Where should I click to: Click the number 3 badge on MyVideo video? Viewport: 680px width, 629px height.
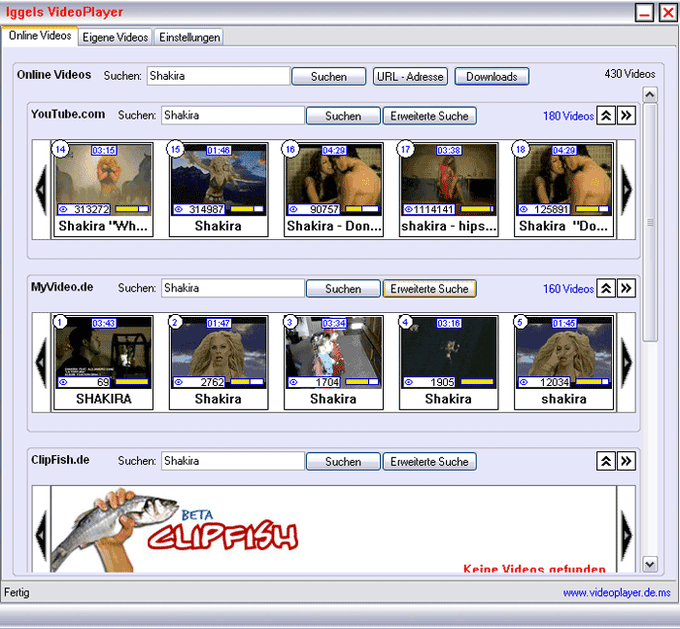click(290, 322)
